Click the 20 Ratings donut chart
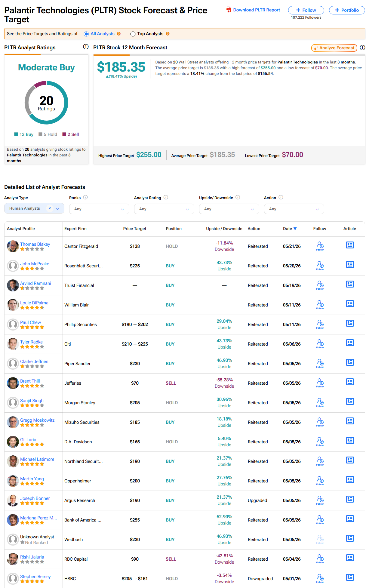This screenshot has height=588, width=366. click(x=46, y=103)
